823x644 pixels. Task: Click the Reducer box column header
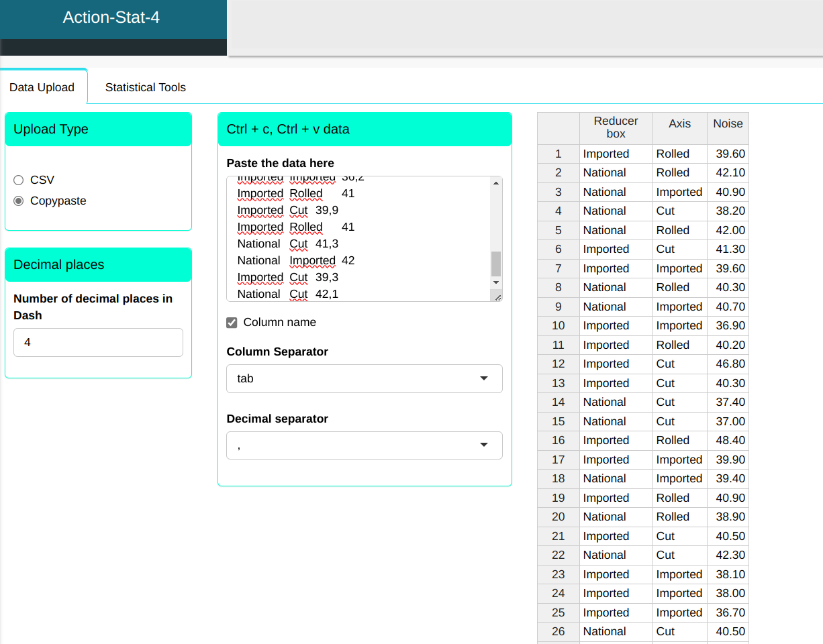616,127
